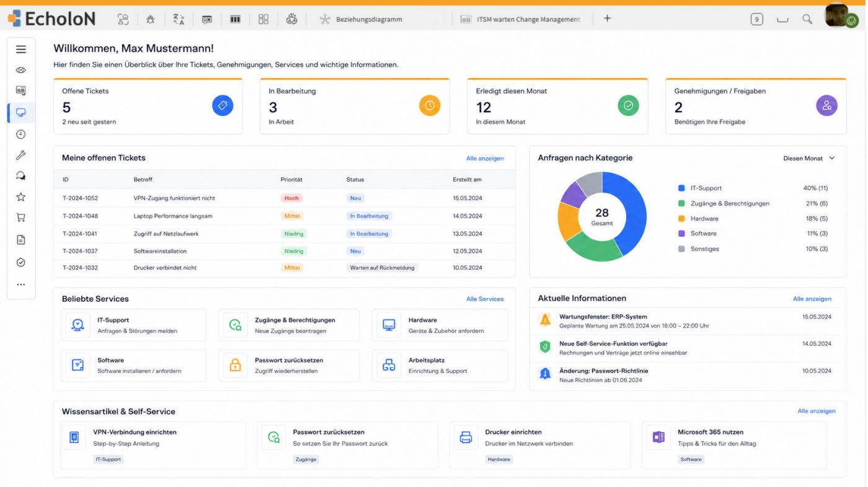Click the bug icon in the top toolbar
This screenshot has width=868, height=487.
click(151, 19)
